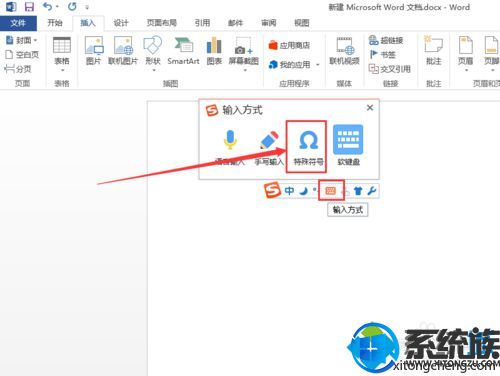Click the Redo icon in quick access toolbar
This screenshot has height=376, width=500.
pos(72,6)
